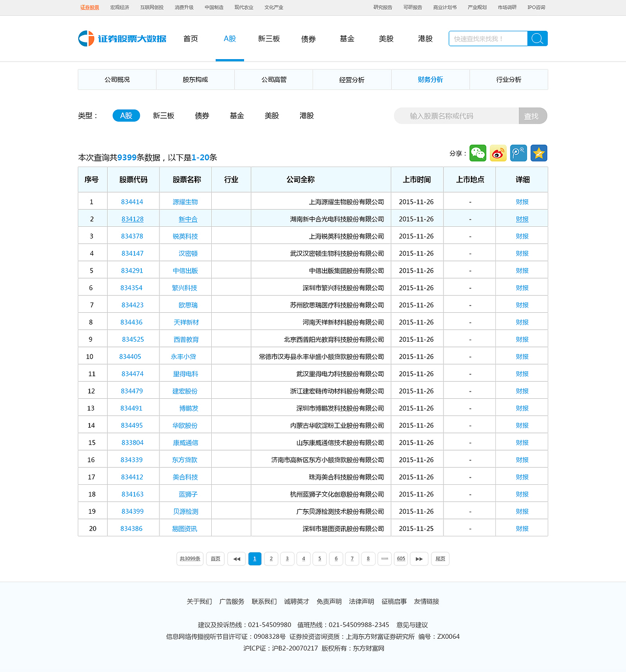626x672 pixels.
Task: Click the 尾页 last page button
Action: (440, 559)
